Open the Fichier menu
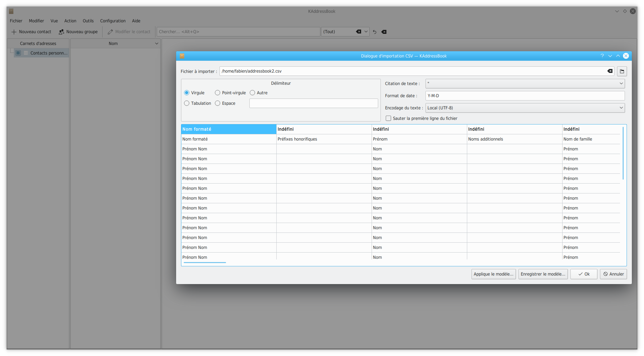The image size is (644, 356). point(16,21)
